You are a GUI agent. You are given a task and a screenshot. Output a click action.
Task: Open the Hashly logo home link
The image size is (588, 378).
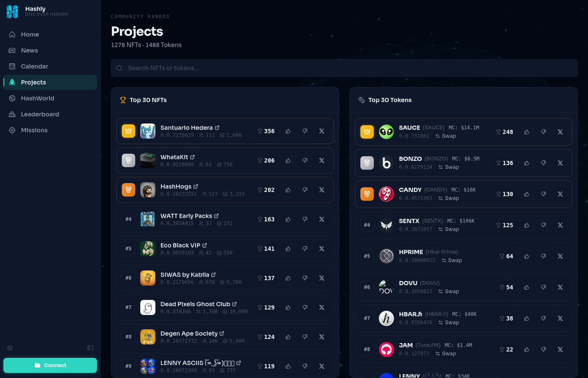click(37, 11)
